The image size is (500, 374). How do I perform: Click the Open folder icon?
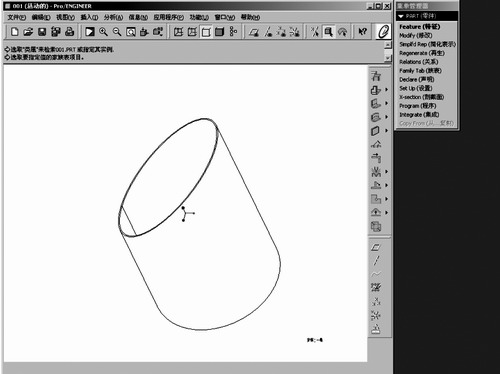(x=28, y=32)
